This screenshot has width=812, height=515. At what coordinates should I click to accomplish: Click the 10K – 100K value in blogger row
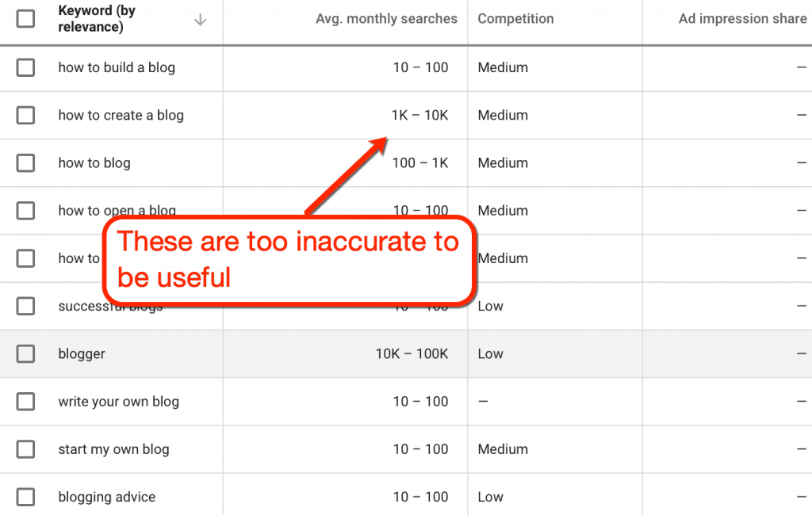coord(413,354)
